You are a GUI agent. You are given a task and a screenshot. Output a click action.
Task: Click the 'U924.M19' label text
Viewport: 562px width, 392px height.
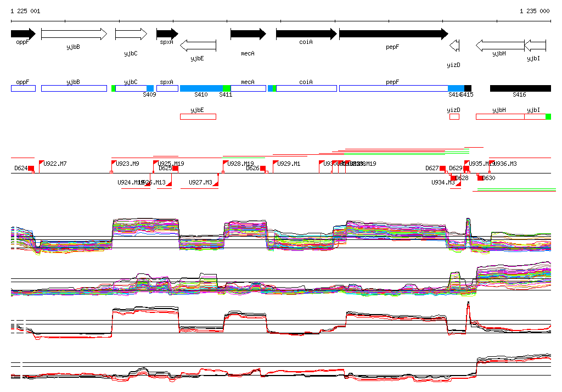point(131,183)
